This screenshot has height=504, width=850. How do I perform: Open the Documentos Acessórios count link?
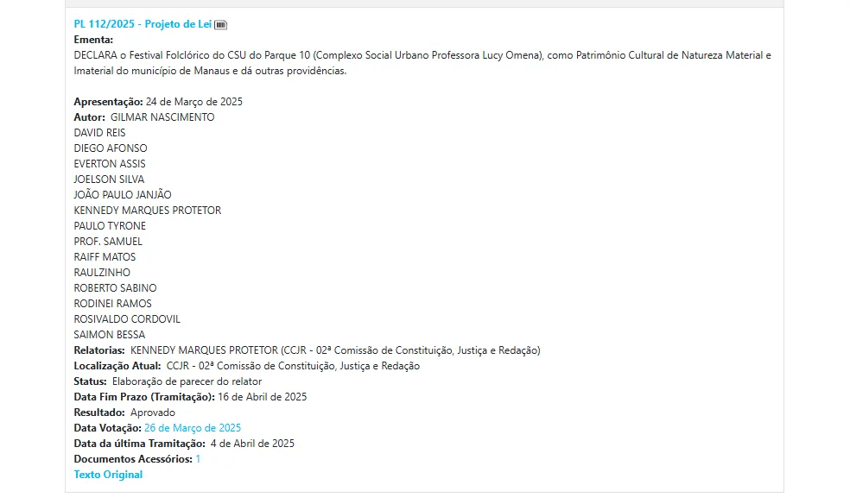tap(198, 459)
